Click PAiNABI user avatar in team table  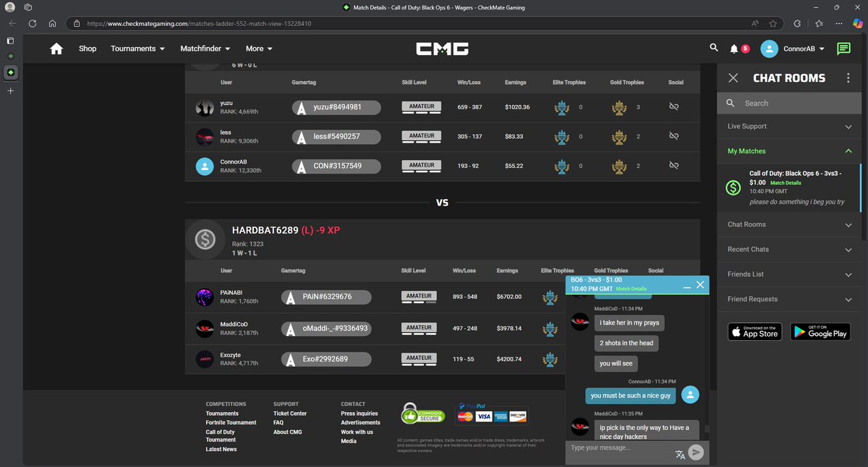(205, 297)
